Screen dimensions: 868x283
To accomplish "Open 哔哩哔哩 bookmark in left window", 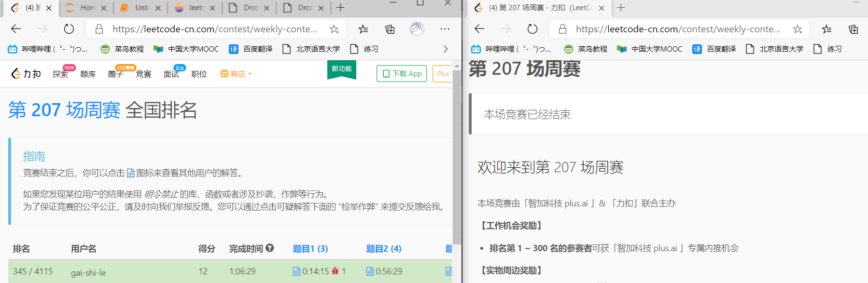I will pos(48,49).
